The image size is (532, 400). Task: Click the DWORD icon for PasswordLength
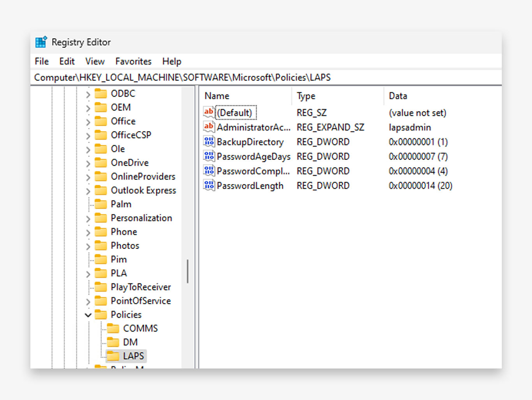209,185
